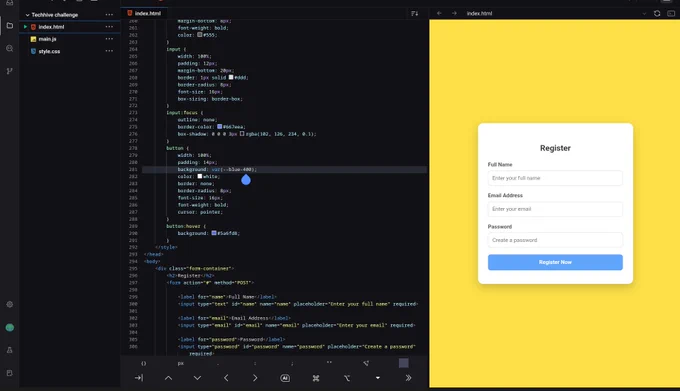This screenshot has width=680, height=391.
Task: Click the option key icon in toolbar
Action: pos(347,378)
